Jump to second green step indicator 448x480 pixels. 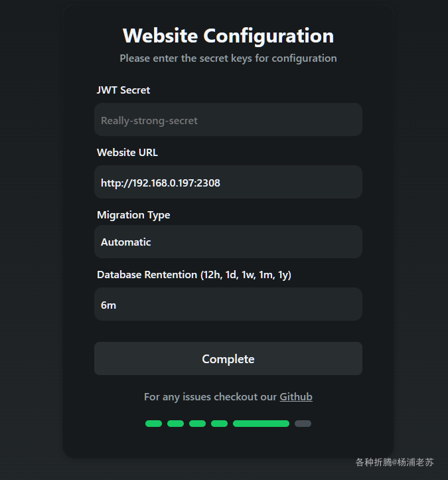175,424
